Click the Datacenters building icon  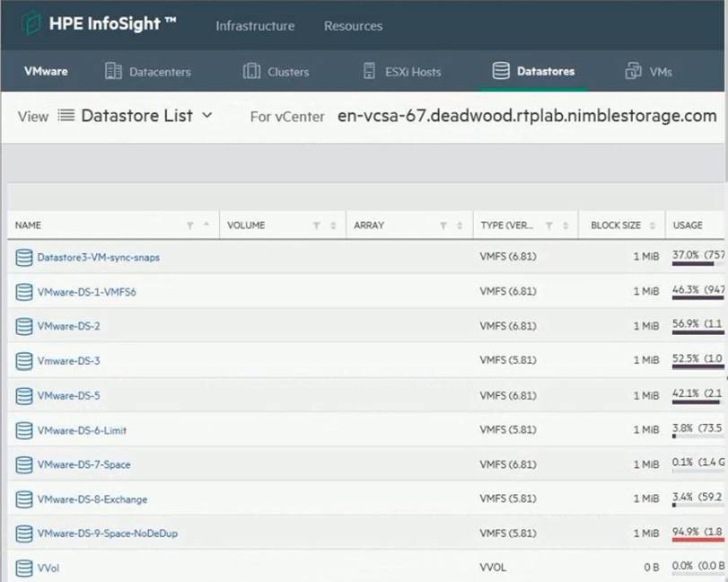tap(113, 71)
